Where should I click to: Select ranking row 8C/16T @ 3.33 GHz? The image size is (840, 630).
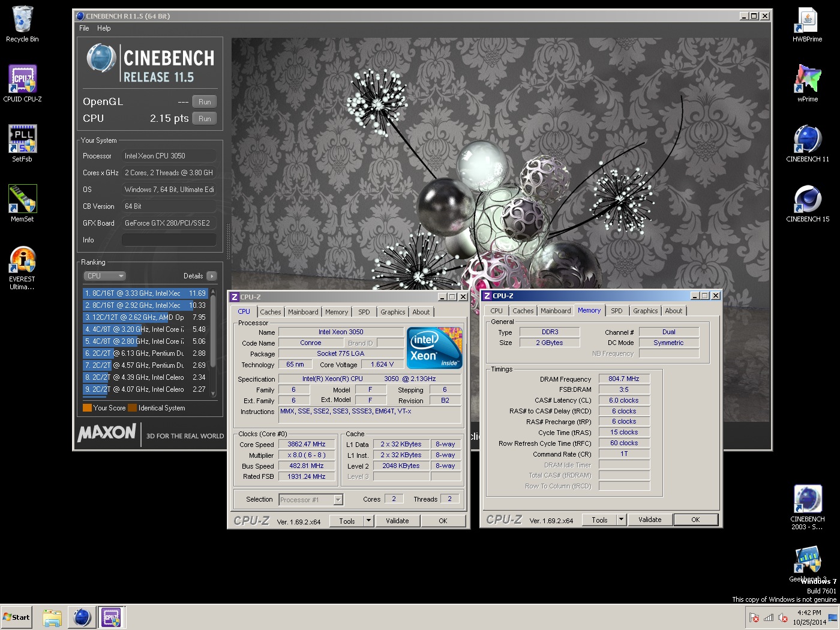145,293
